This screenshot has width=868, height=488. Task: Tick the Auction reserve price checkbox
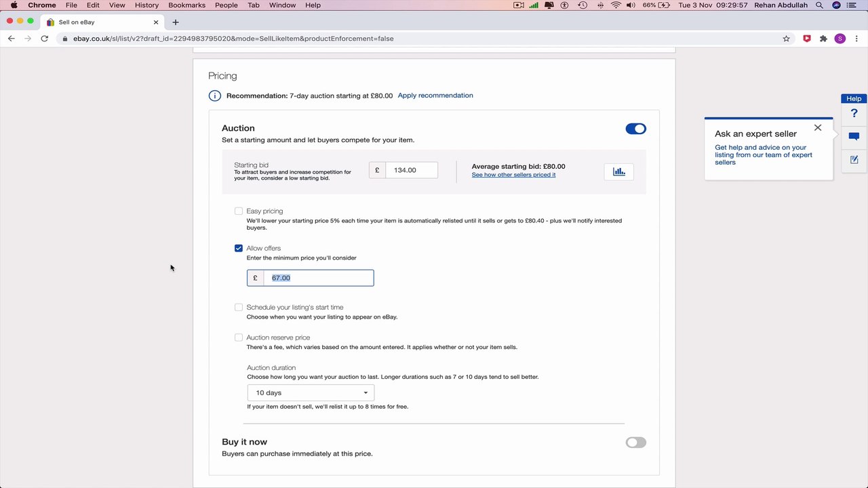point(239,337)
